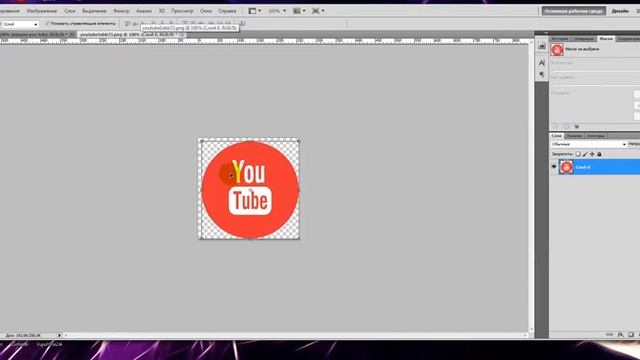Switch to the Каналы tab
The width and height of the screenshot is (640, 360).
(574, 136)
